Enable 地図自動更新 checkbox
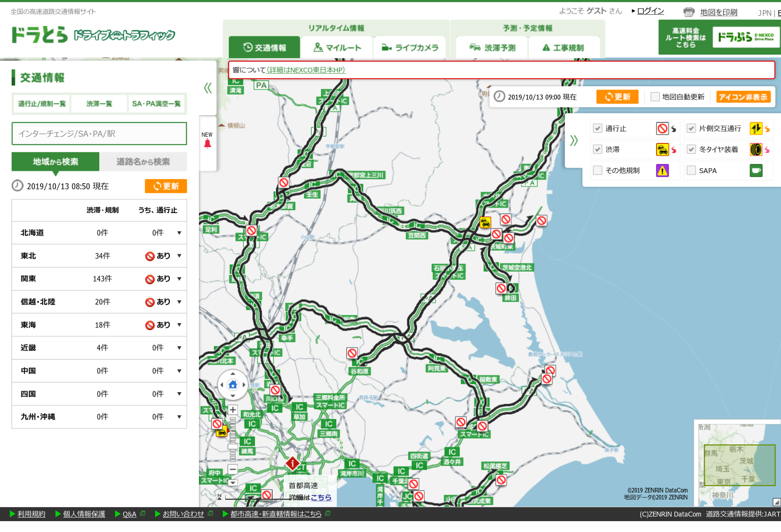The width and height of the screenshot is (781, 532). [x=655, y=97]
